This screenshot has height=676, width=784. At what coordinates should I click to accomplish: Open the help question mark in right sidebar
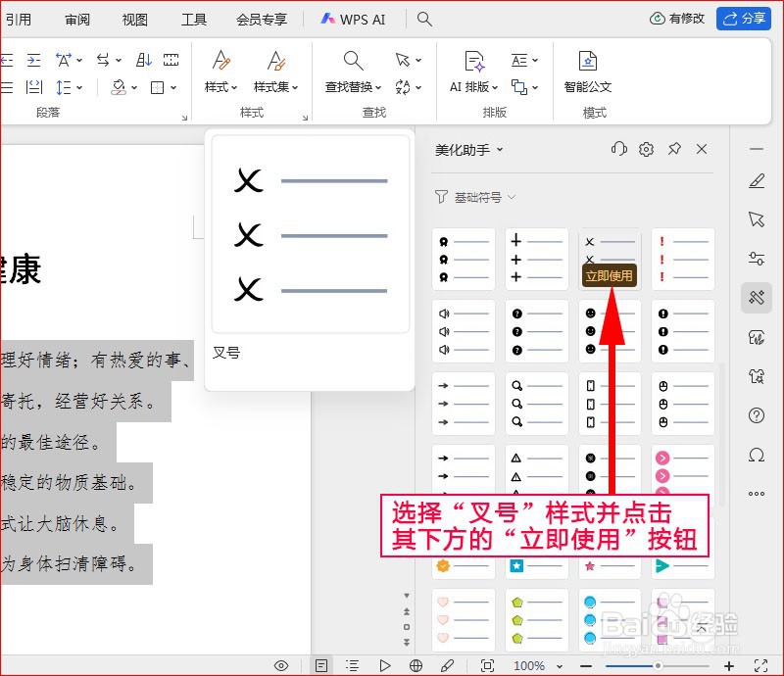pyautogui.click(x=756, y=415)
